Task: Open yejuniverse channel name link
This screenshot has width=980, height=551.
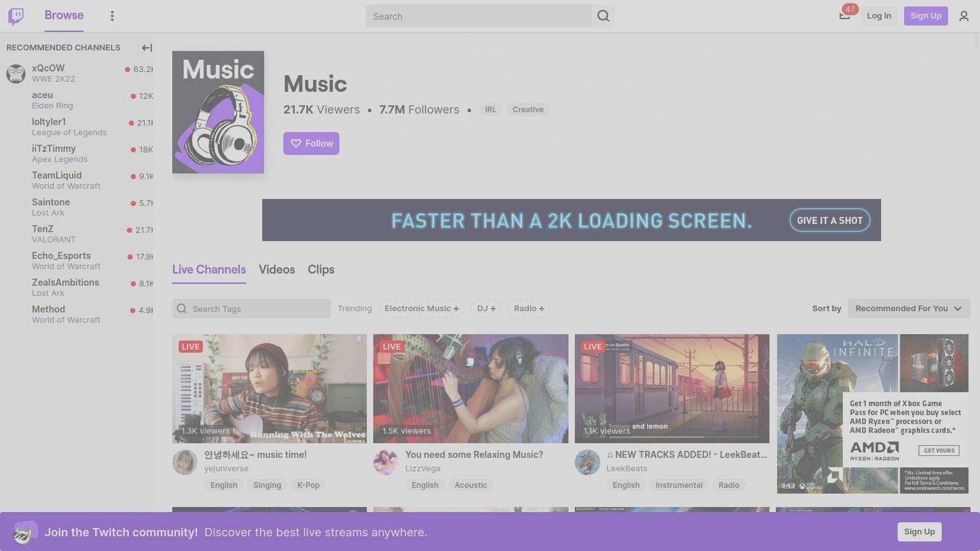Action: point(226,469)
